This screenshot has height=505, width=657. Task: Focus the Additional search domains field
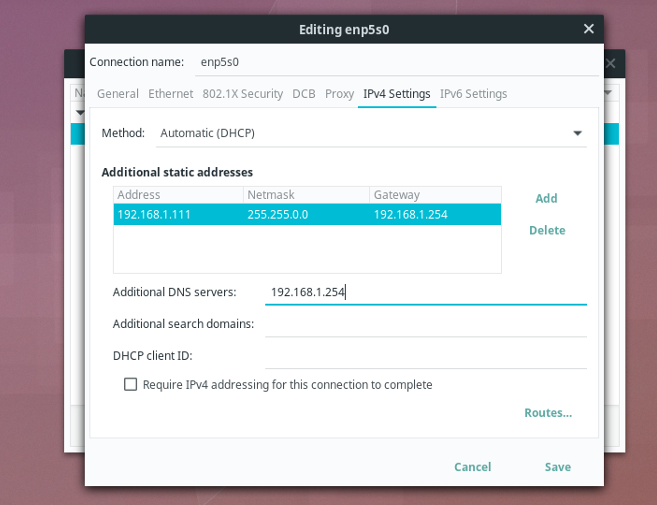(x=426, y=324)
